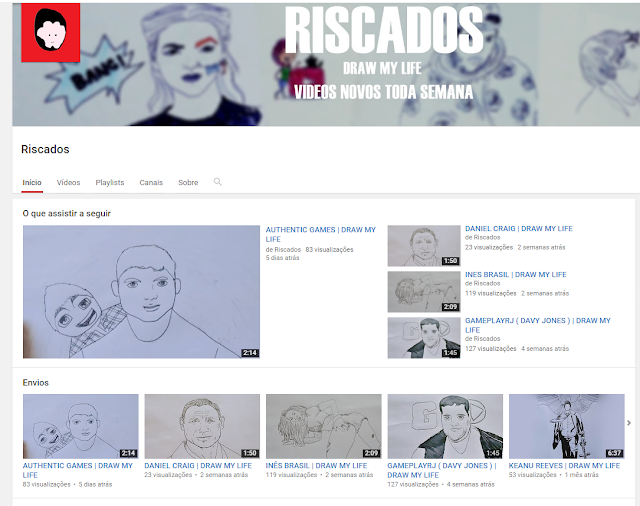Screen dimensions: 640x506
Task: Click Authentic Games thumbnail in Envios row
Action: (x=80, y=426)
